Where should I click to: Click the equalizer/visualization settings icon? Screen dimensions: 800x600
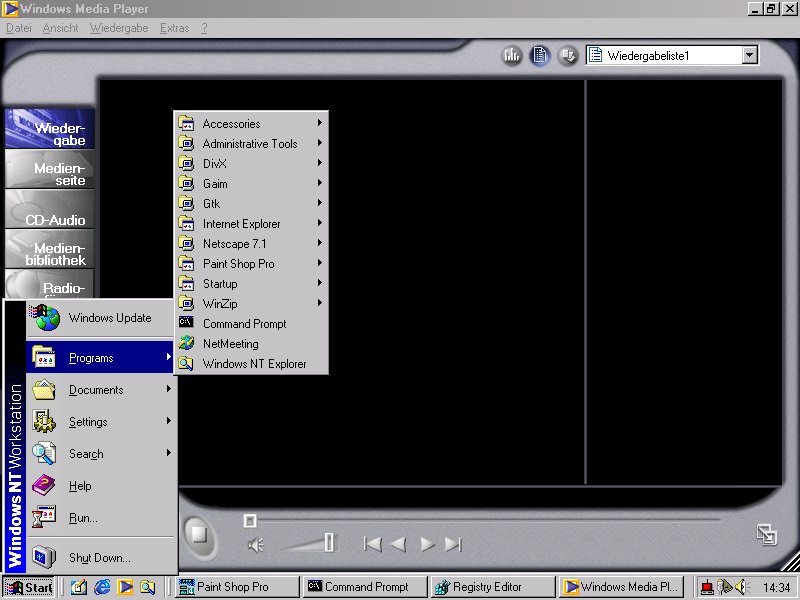coord(512,55)
